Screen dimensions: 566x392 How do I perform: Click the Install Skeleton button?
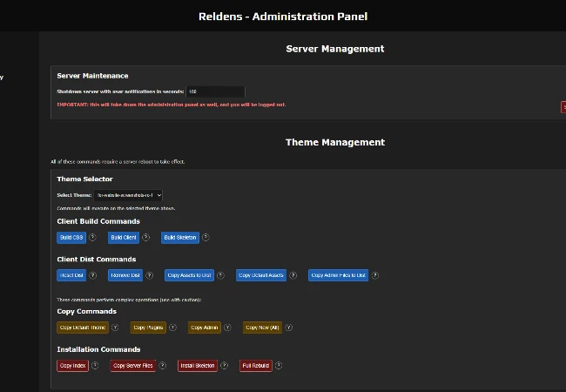click(198, 366)
